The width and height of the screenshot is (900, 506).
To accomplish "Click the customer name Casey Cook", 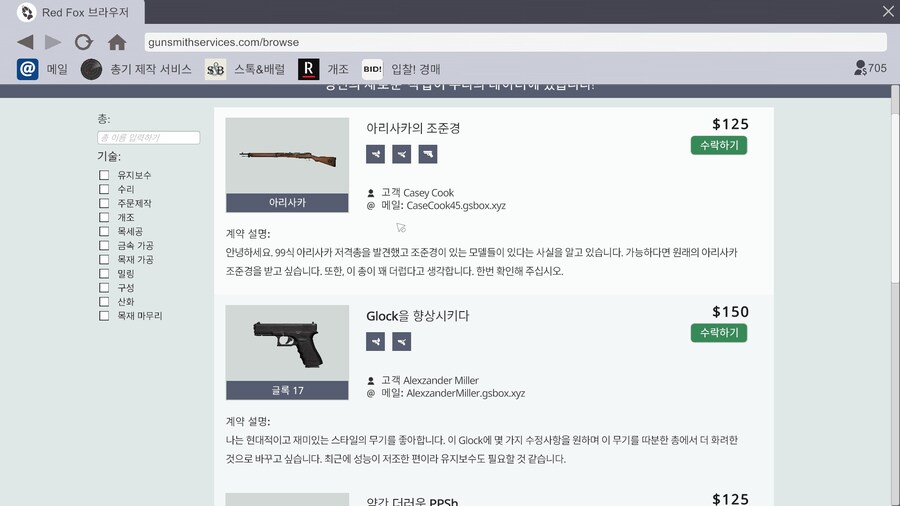I will point(429,193).
